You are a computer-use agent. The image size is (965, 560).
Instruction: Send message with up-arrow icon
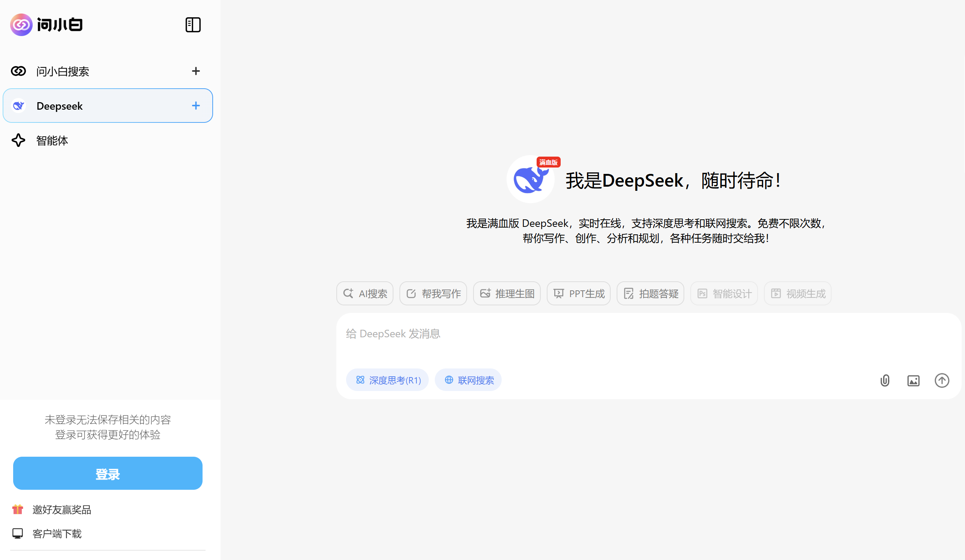pyautogui.click(x=942, y=381)
